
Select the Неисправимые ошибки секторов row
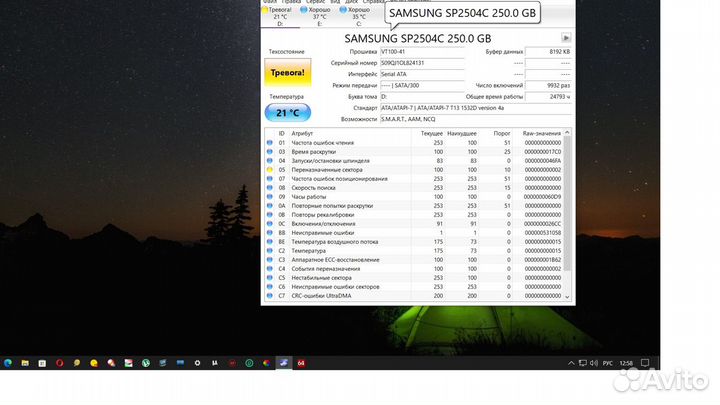point(414,287)
